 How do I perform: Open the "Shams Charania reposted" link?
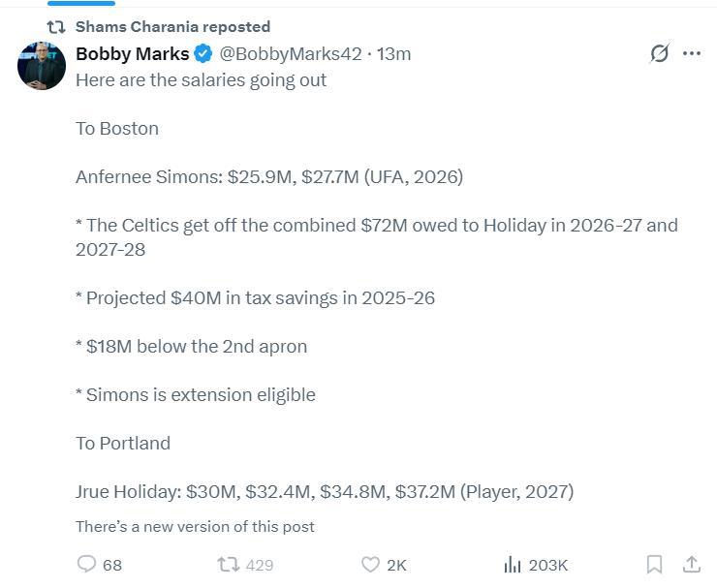[172, 27]
